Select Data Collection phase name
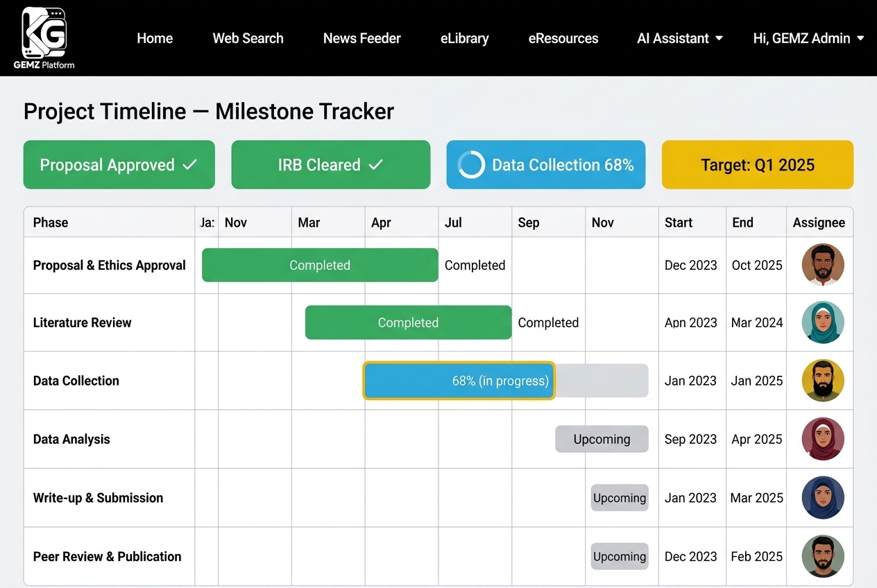Screen dimensions: 877x588 point(76,381)
